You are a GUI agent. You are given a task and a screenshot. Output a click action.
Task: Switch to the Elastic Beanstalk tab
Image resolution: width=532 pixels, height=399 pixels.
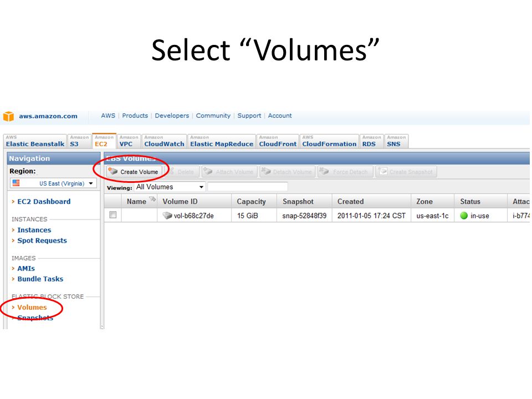pos(35,141)
